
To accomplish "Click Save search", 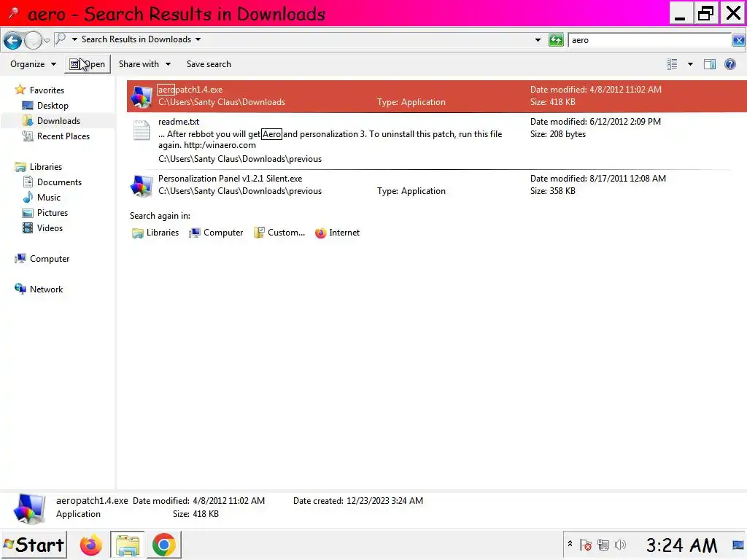I will click(209, 64).
